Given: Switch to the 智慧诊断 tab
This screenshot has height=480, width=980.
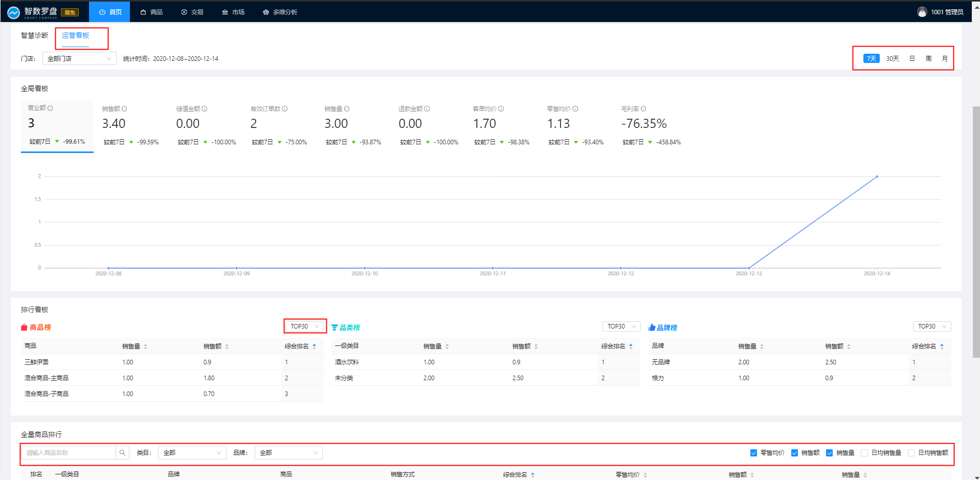Looking at the screenshot, I should [x=34, y=35].
